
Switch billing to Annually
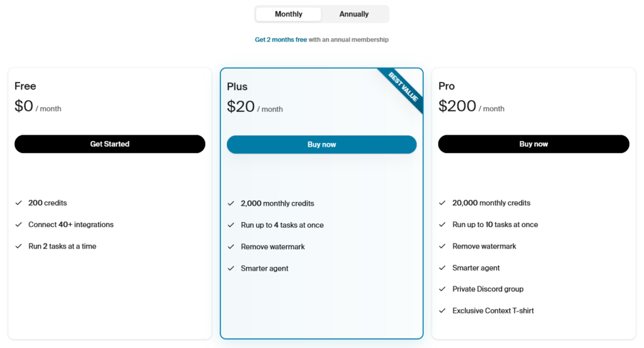click(x=353, y=14)
